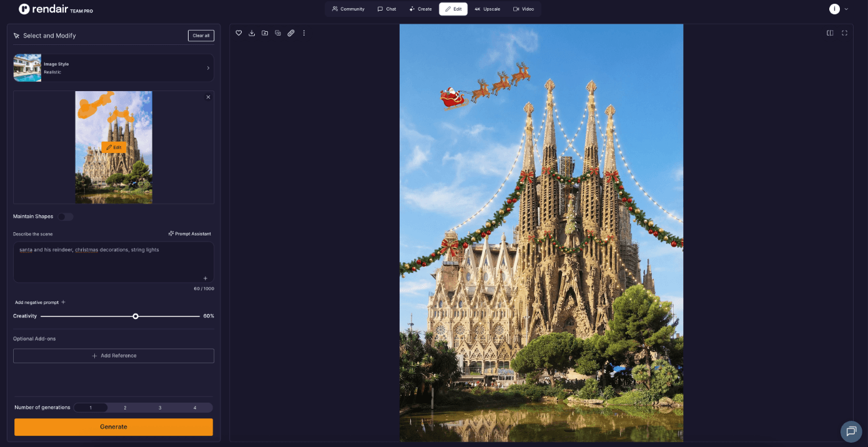Open the account dropdown chevron
The width and height of the screenshot is (868, 447).
pos(846,9)
